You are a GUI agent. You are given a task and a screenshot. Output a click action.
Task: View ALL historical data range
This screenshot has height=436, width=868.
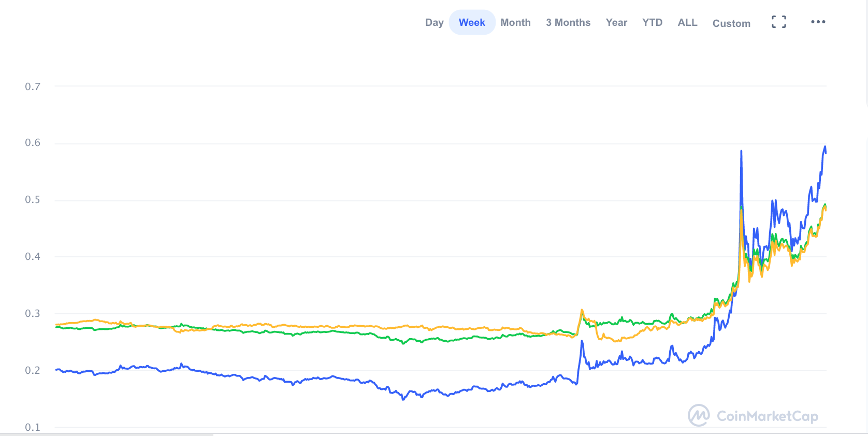687,22
